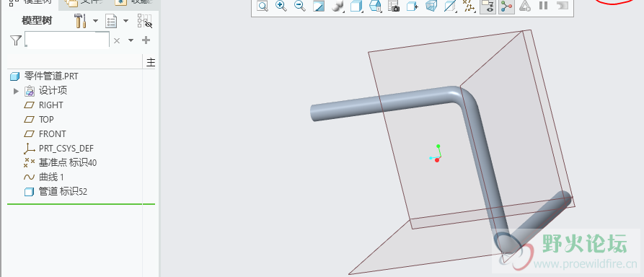The image size is (644, 277).
Task: Click the Refit zoom icon
Action: 263,6
